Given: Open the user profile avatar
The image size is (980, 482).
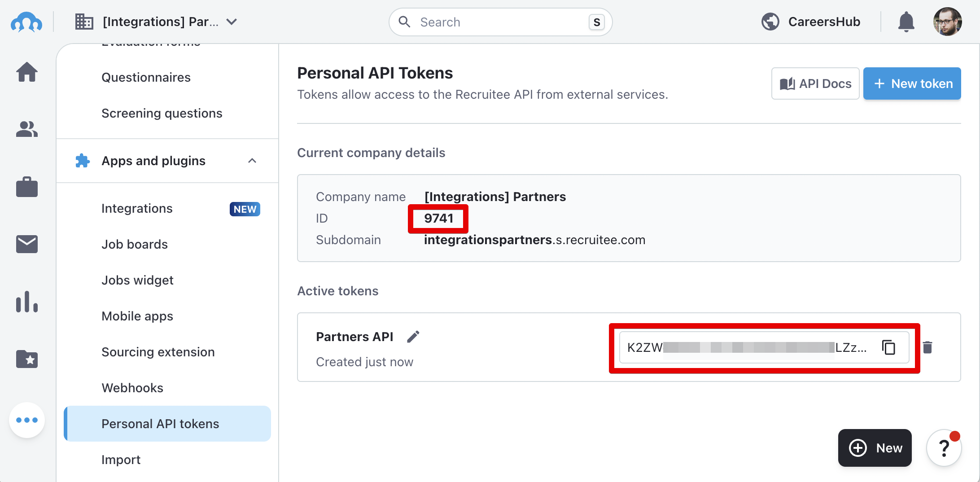Looking at the screenshot, I should pyautogui.click(x=947, y=22).
